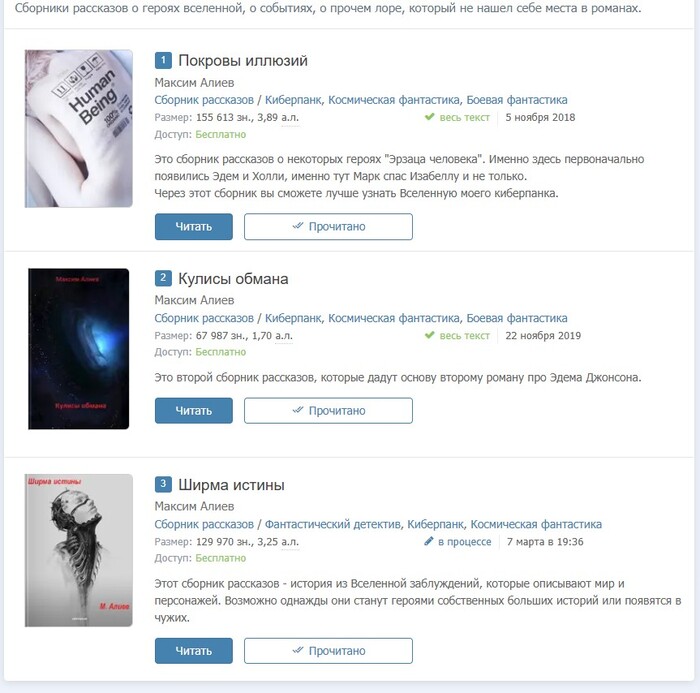Screen dimensions: 700x693
Task: Select Фантастический детектив genre link
Action: (333, 524)
